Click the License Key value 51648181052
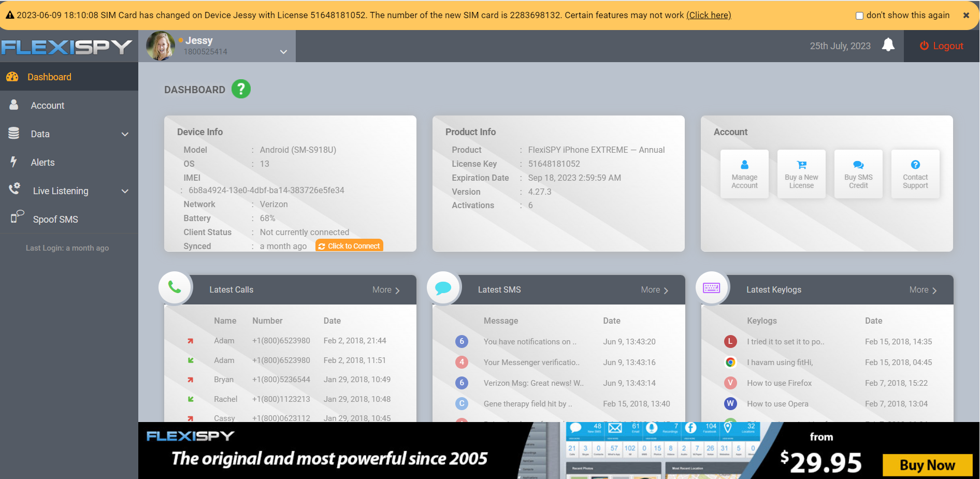The height and width of the screenshot is (479, 980). (x=554, y=164)
